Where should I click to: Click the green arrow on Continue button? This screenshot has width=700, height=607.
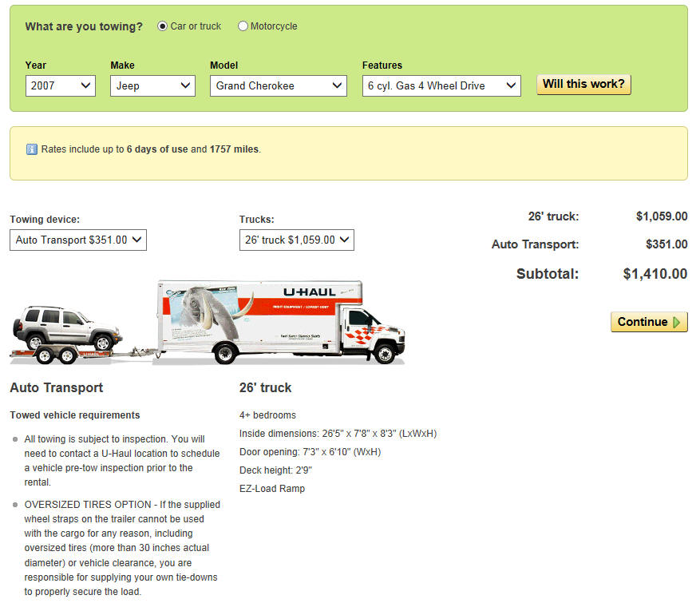(676, 322)
